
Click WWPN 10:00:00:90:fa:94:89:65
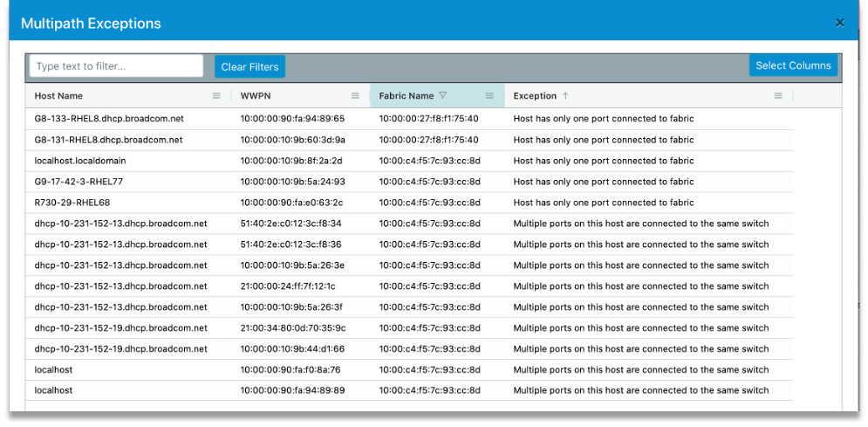point(292,119)
